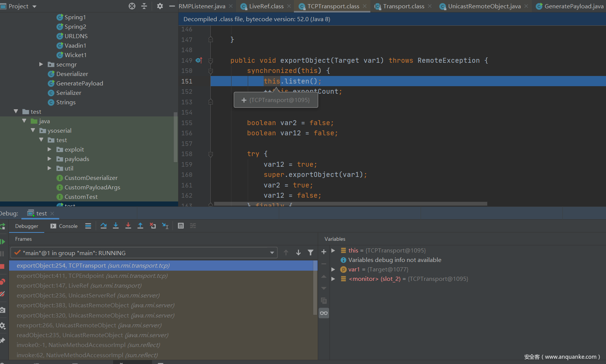Toggle the glasses watch-view icon in Variables
This screenshot has height=364, width=606.
pos(324,313)
